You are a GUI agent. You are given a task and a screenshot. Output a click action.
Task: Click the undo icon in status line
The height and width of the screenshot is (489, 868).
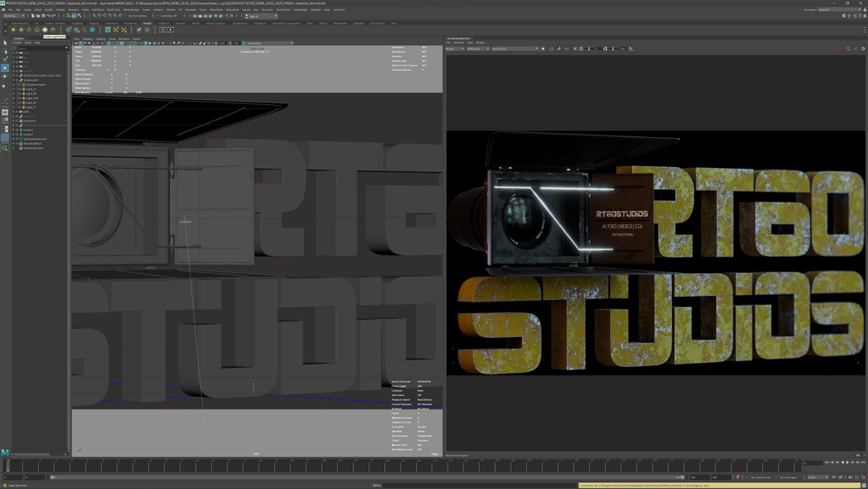tap(48, 16)
